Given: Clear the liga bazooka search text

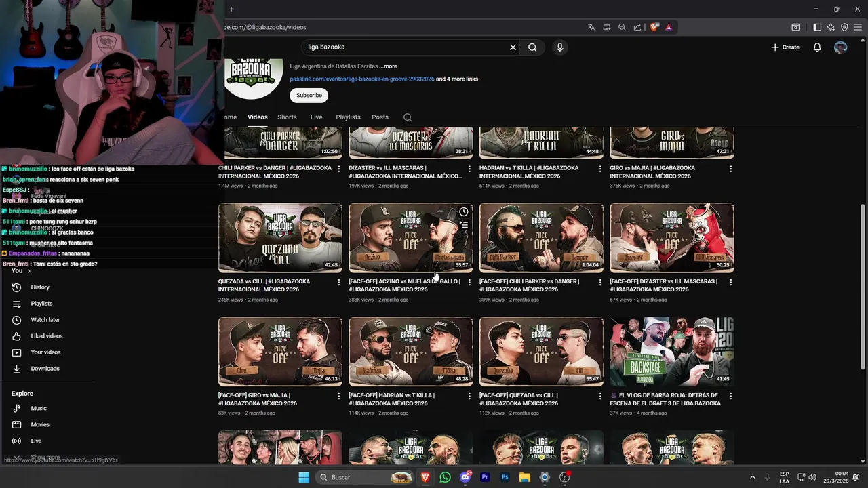Looking at the screenshot, I should 513,47.
